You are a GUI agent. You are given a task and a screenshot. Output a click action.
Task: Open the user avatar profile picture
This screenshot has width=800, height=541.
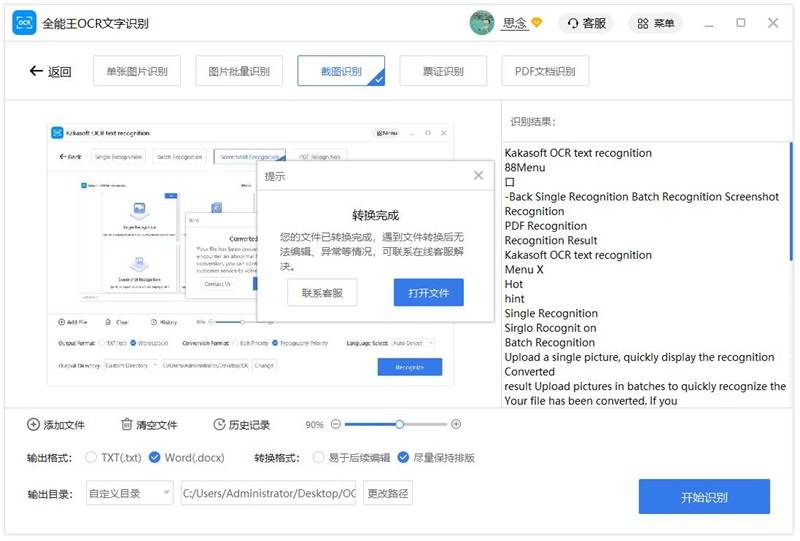click(481, 23)
